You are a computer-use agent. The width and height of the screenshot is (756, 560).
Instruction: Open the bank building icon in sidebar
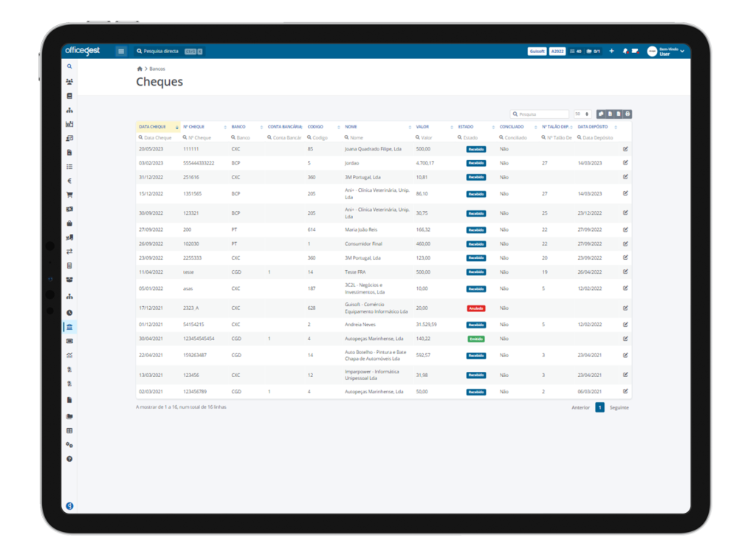click(69, 327)
